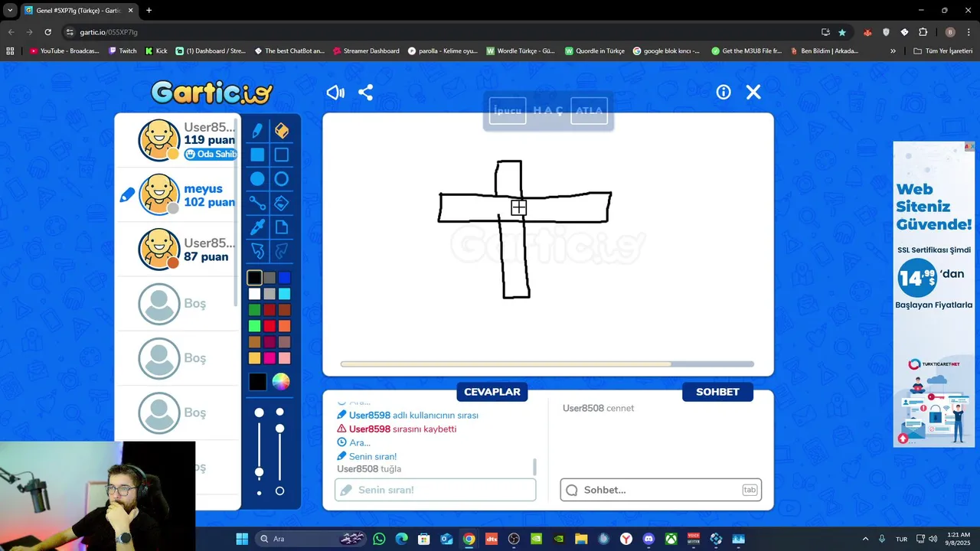Image resolution: width=980 pixels, height=551 pixels.
Task: Pick the yellow color swatch
Action: coord(255,358)
